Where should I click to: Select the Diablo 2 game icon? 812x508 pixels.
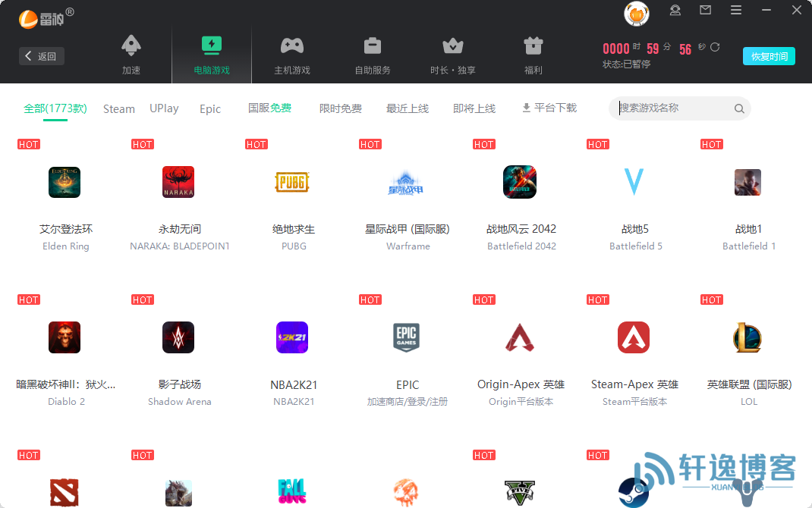tap(65, 337)
